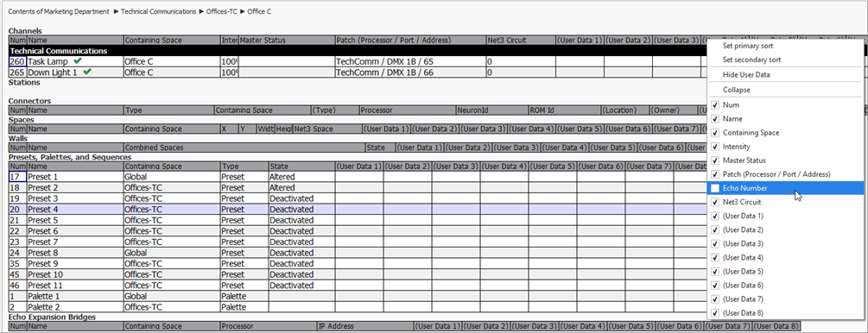
Task: Select Hide User Data menu entry
Action: click(x=785, y=75)
